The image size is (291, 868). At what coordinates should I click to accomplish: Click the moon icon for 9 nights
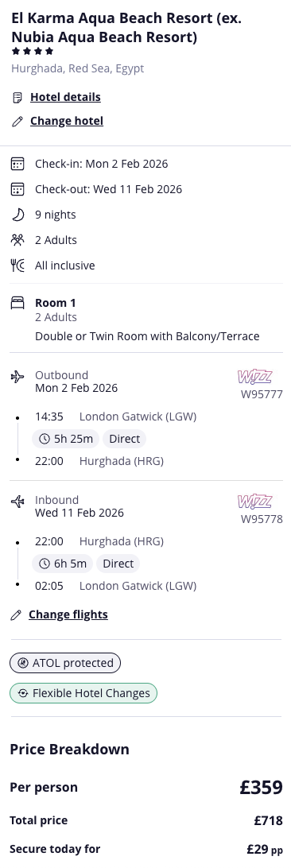tap(17, 215)
